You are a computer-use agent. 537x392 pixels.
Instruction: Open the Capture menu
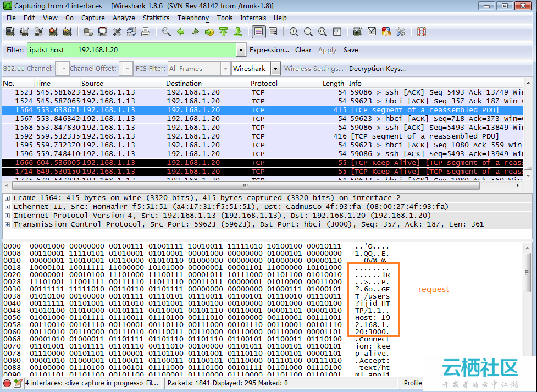[93, 18]
